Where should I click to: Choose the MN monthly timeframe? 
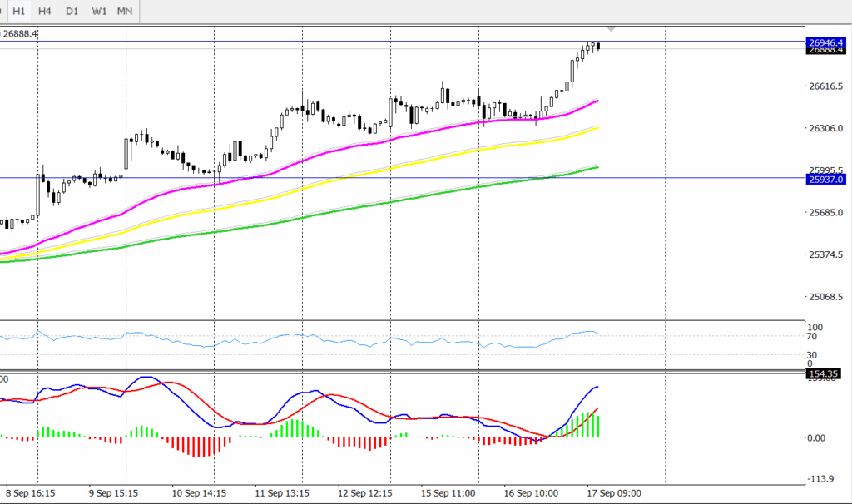125,12
